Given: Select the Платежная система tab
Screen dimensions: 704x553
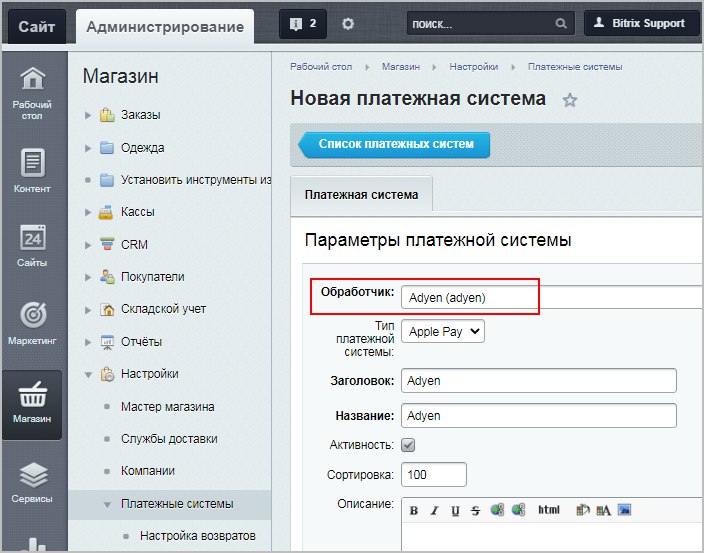Looking at the screenshot, I should pos(361,194).
